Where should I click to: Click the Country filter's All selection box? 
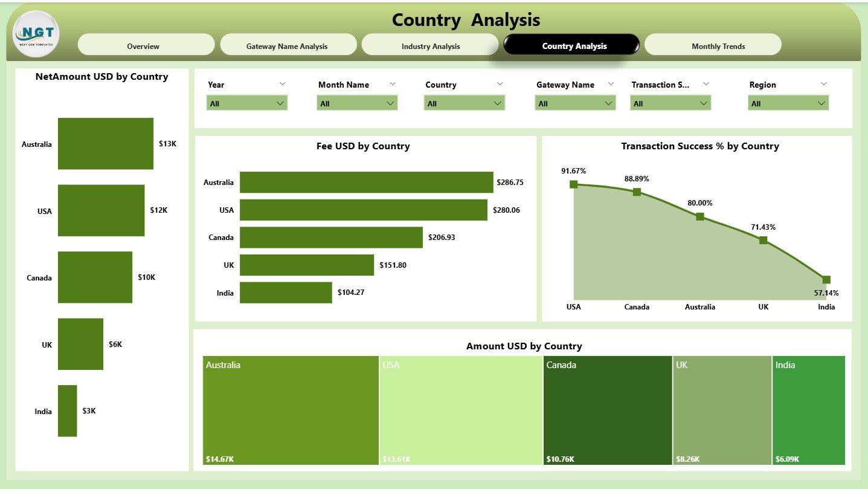click(463, 103)
